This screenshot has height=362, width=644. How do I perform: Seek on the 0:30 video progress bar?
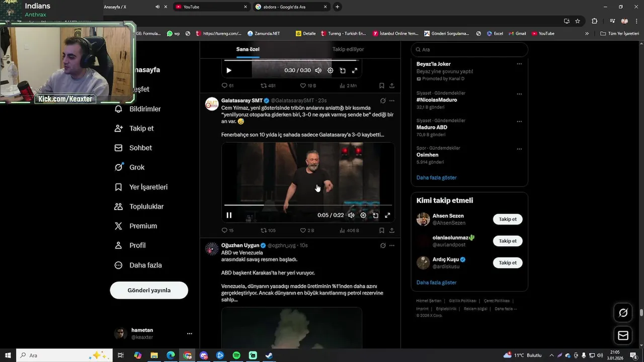click(292, 60)
